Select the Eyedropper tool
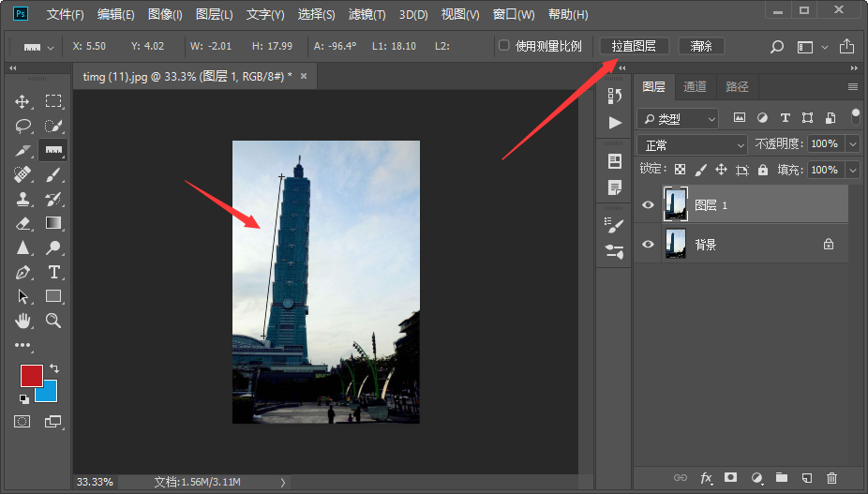 pos(22,150)
